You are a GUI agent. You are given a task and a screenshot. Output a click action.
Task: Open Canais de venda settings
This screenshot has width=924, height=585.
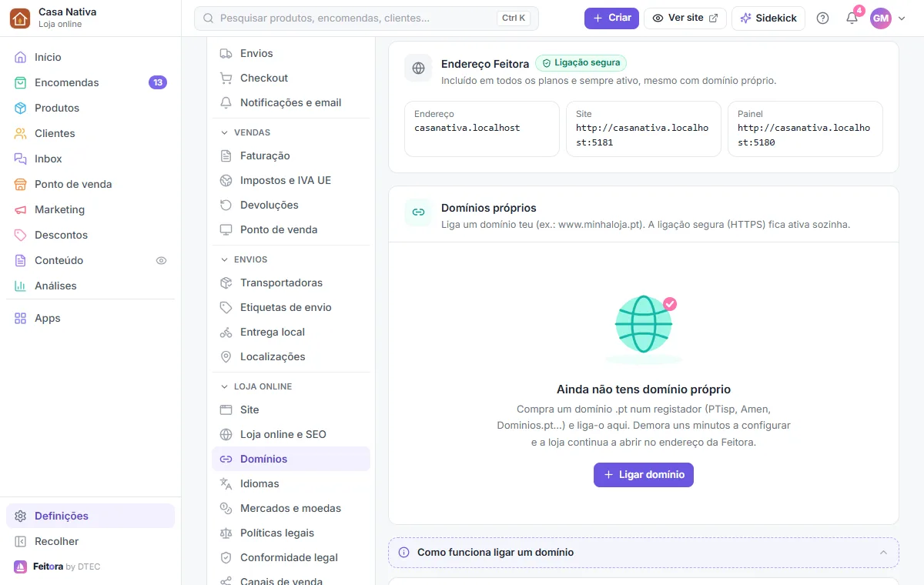pos(291,580)
